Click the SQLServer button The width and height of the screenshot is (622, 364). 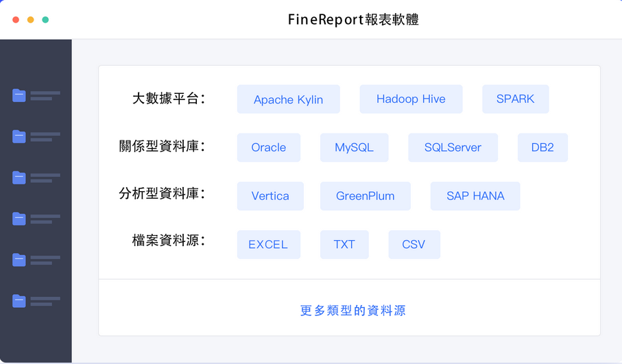pos(453,147)
